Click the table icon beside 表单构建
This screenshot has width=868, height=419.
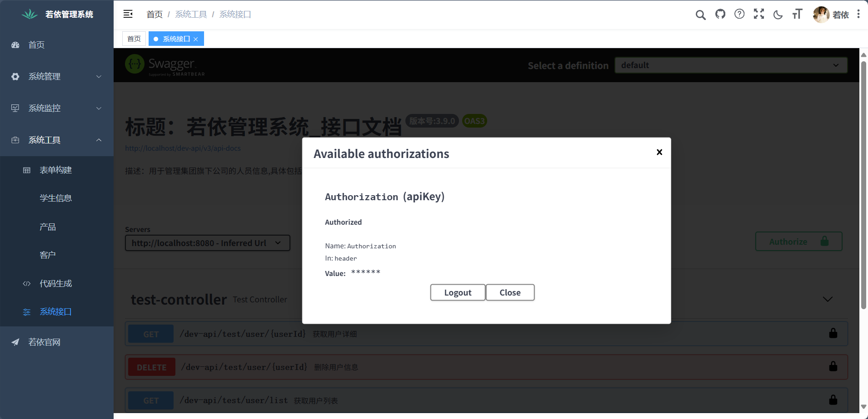pyautogui.click(x=27, y=170)
